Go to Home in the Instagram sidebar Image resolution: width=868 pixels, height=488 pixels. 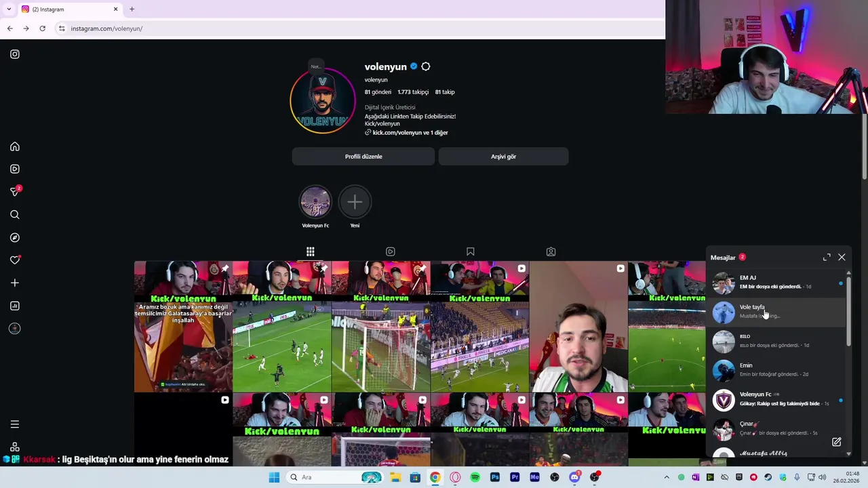tap(15, 146)
